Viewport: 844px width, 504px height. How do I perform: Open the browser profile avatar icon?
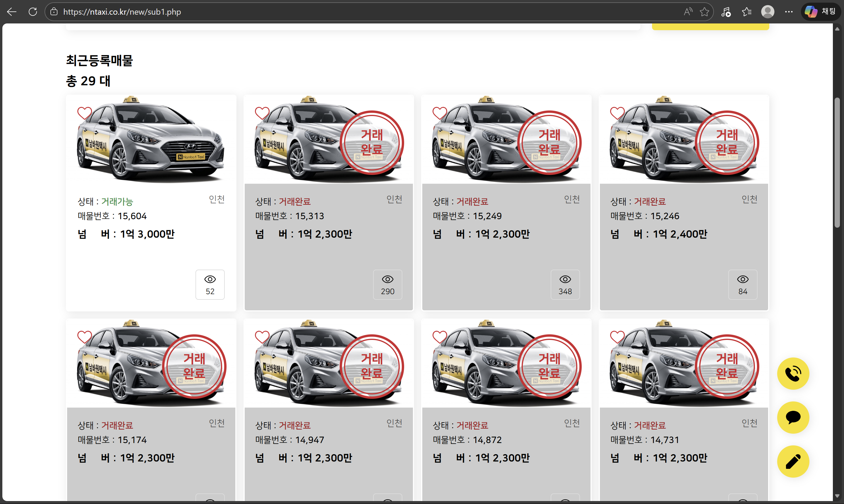768,12
